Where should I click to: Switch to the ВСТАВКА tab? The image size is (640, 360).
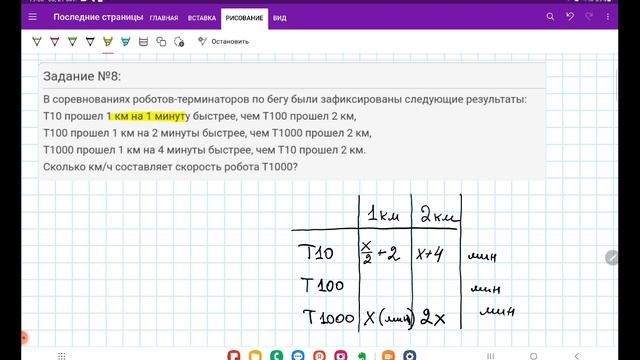coord(202,18)
